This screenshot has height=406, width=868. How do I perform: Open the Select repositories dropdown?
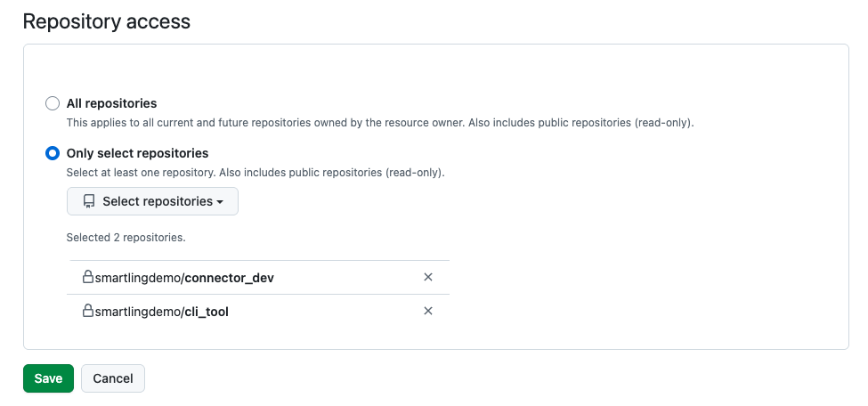(x=152, y=201)
